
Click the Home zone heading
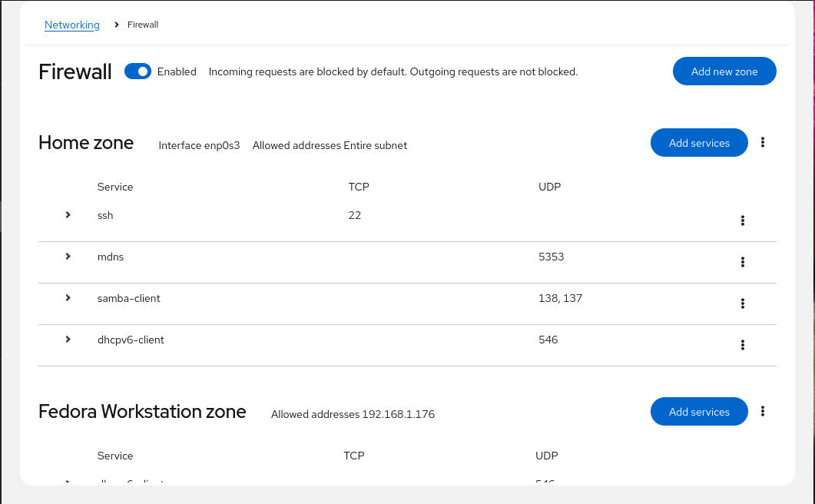[86, 143]
